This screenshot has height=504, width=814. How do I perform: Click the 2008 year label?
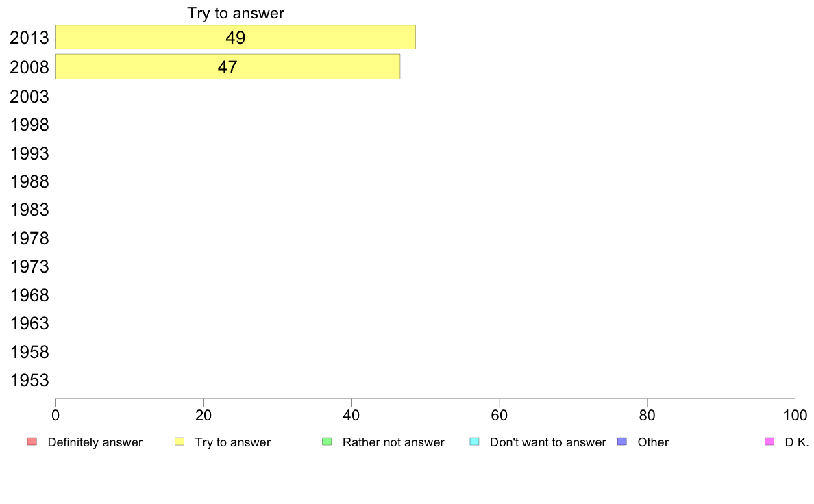[x=29, y=68]
